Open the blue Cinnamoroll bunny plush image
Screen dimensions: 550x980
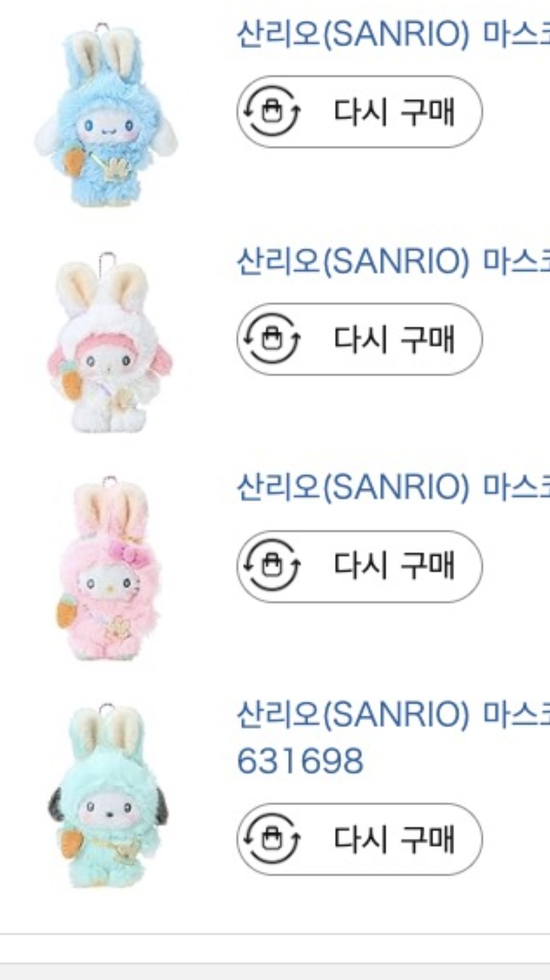tap(107, 116)
